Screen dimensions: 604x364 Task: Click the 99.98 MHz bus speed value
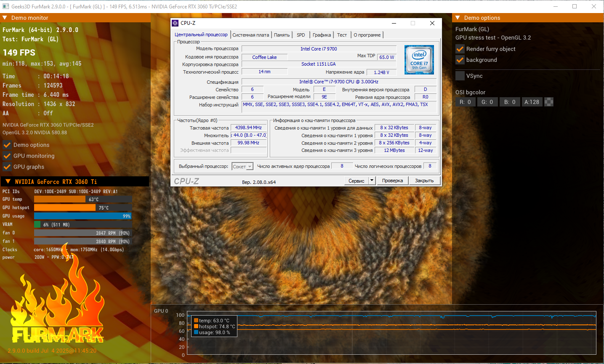[x=248, y=143]
